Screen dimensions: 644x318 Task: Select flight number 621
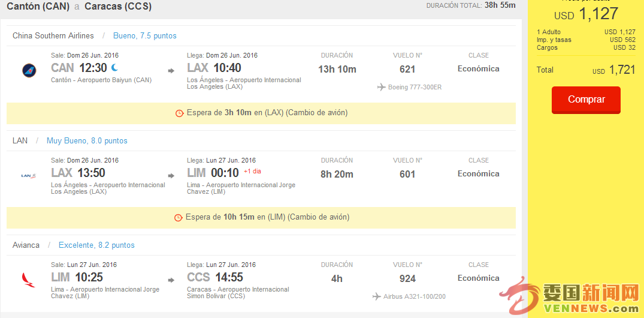pyautogui.click(x=407, y=69)
